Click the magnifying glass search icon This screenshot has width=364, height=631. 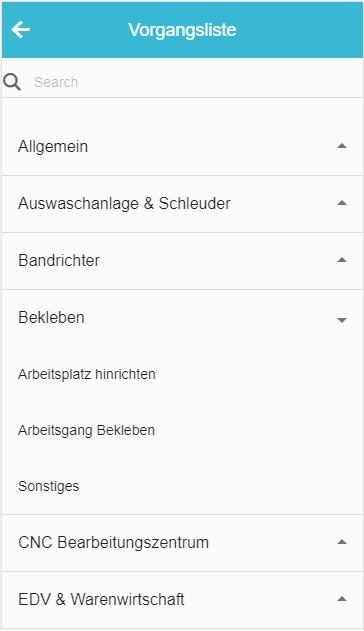pos(12,82)
